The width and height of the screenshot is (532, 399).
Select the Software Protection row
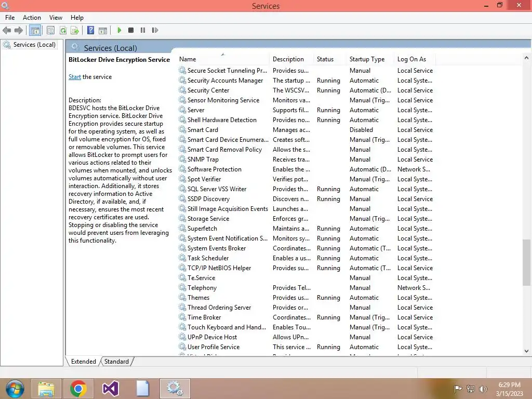(306, 169)
